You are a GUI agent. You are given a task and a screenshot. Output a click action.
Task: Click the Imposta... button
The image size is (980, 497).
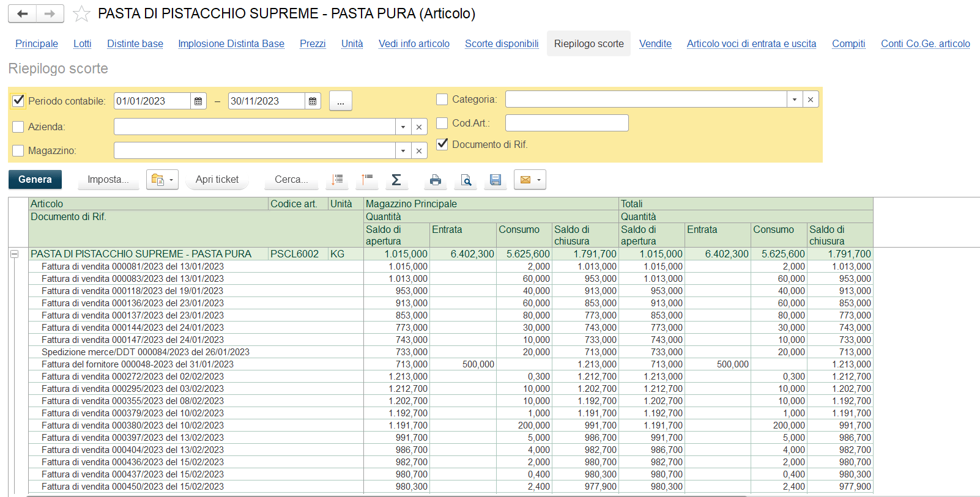pyautogui.click(x=108, y=180)
